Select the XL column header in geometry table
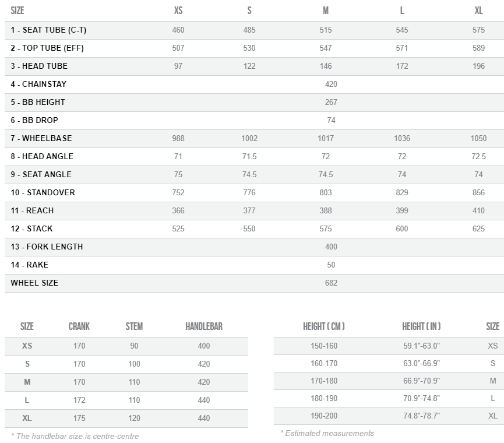 478,11
